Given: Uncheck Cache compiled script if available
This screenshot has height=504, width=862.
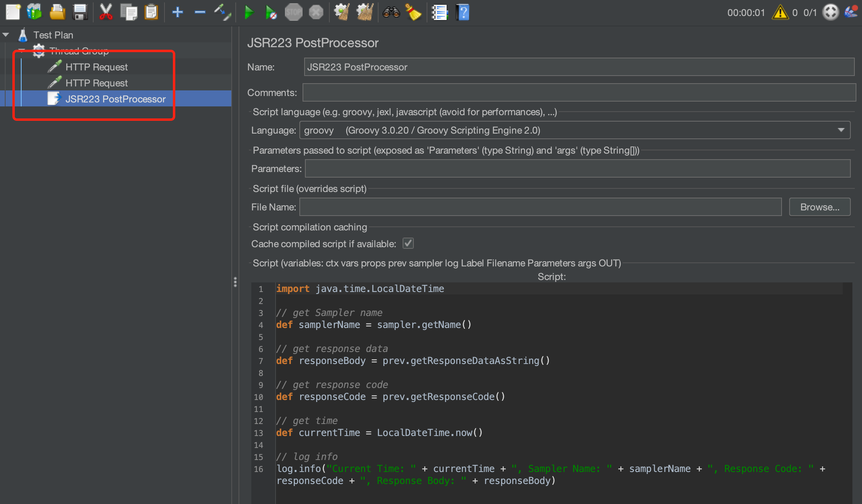Looking at the screenshot, I should pyautogui.click(x=408, y=243).
